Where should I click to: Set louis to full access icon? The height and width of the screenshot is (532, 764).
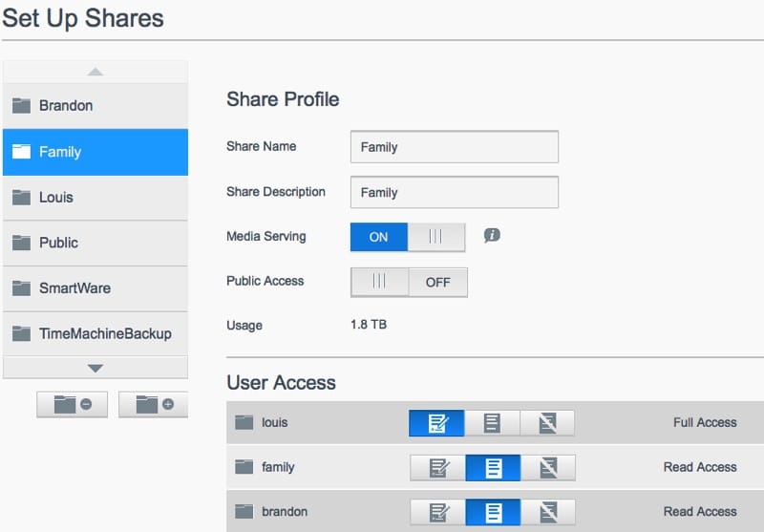click(x=436, y=423)
